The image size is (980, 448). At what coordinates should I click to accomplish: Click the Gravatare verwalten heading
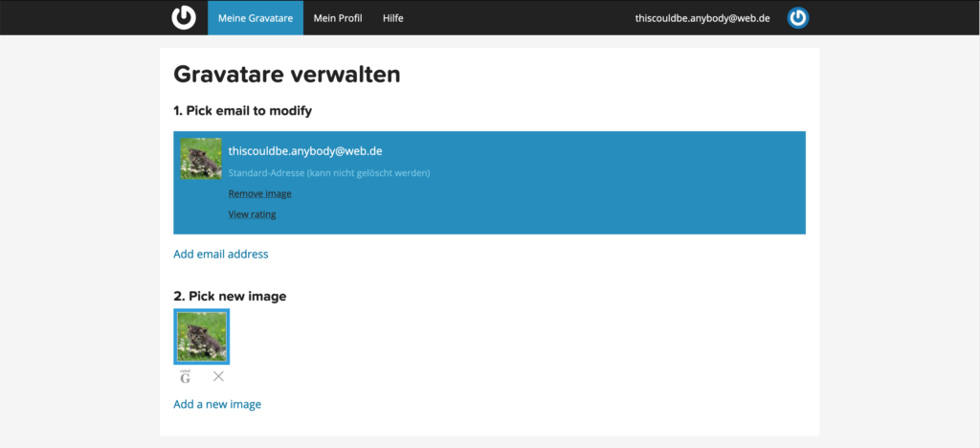tap(287, 75)
